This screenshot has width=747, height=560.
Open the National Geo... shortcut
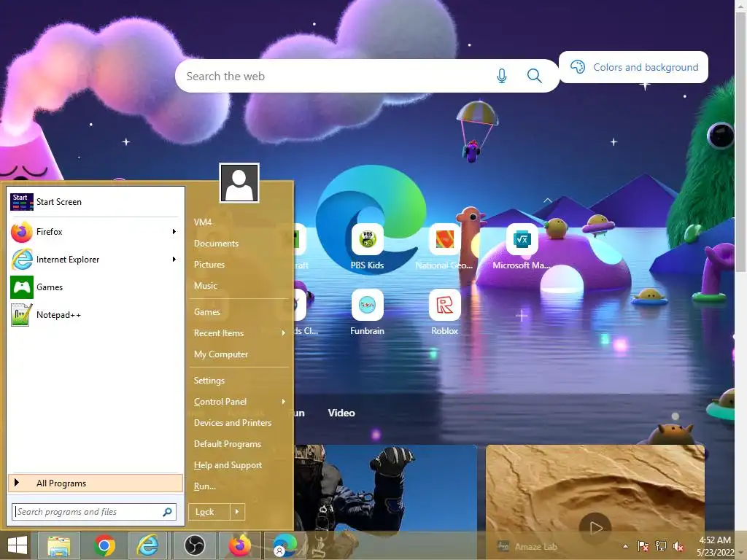click(444, 248)
